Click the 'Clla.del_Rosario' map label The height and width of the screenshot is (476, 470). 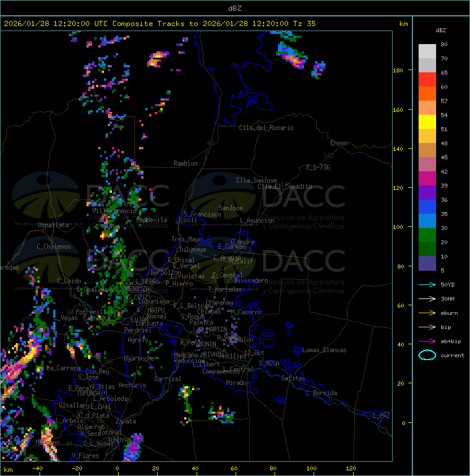(x=266, y=128)
